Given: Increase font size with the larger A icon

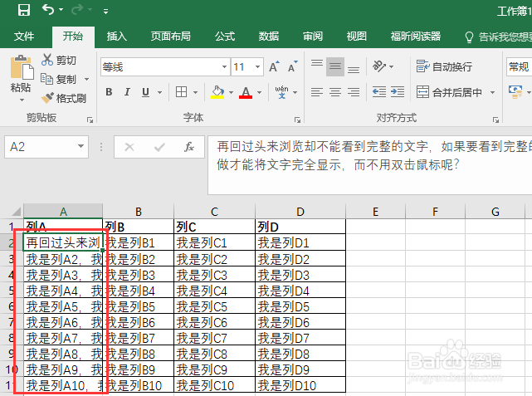Looking at the screenshot, I should pos(274,66).
